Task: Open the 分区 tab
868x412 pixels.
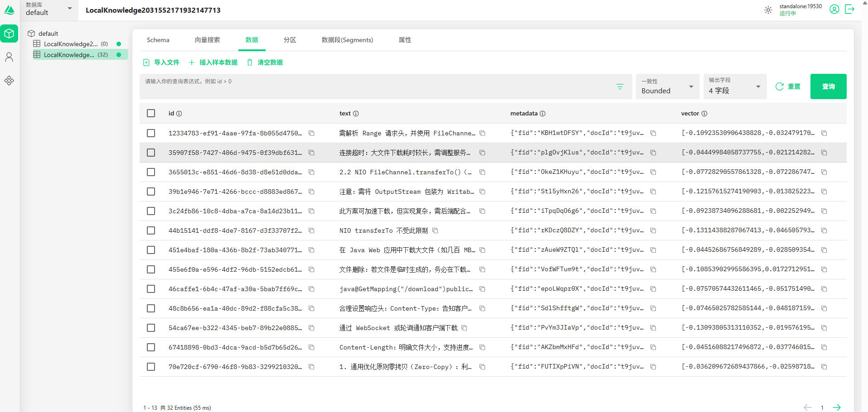Action: point(290,40)
